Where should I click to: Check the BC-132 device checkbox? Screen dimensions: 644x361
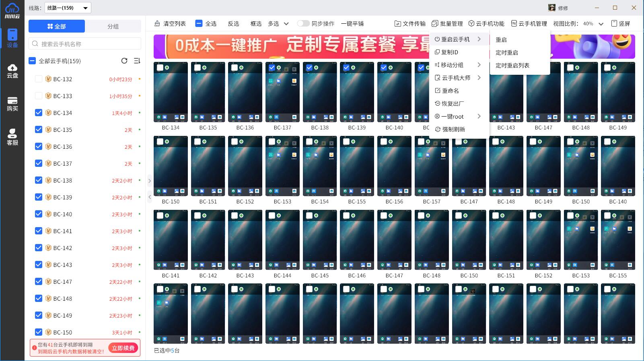pos(39,79)
